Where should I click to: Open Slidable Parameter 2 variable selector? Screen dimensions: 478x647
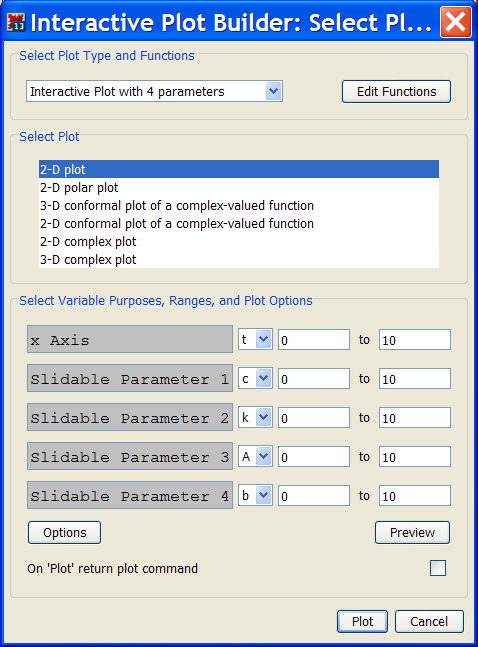click(263, 417)
